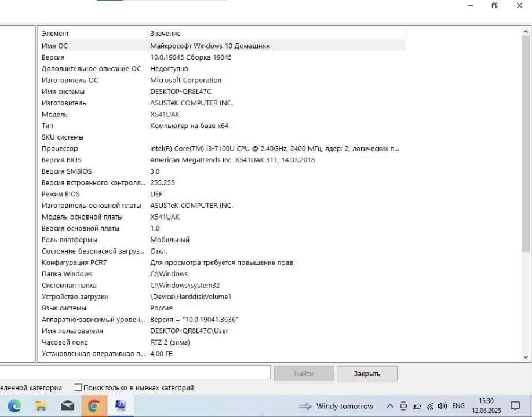Check the battery status tray icon
Screen dimensions: 532x417
416,406
